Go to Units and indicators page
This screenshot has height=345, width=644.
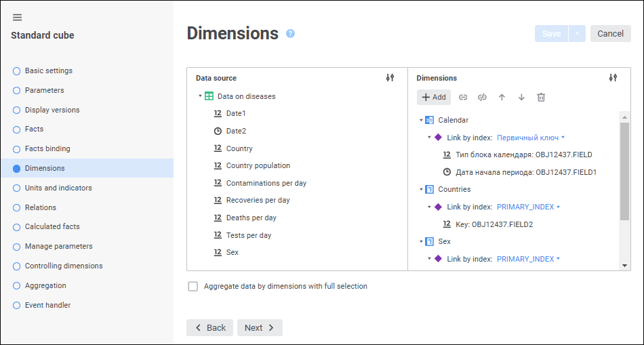(58, 188)
